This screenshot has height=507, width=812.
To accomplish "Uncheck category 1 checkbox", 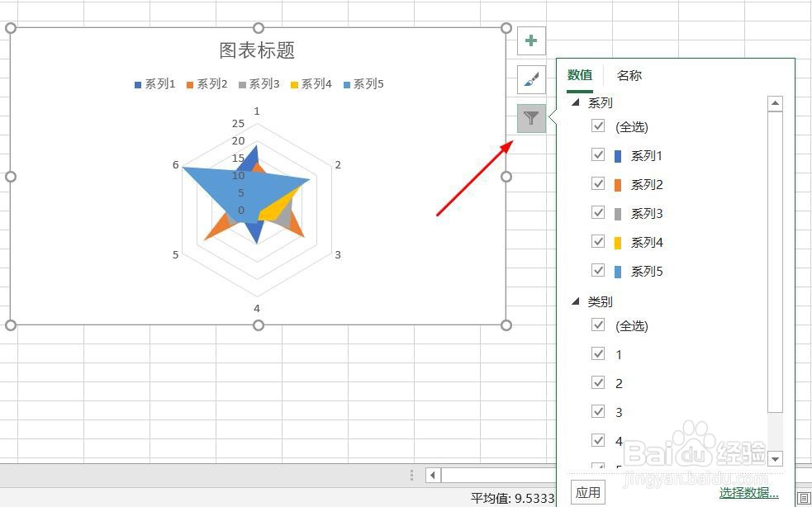I will [598, 353].
